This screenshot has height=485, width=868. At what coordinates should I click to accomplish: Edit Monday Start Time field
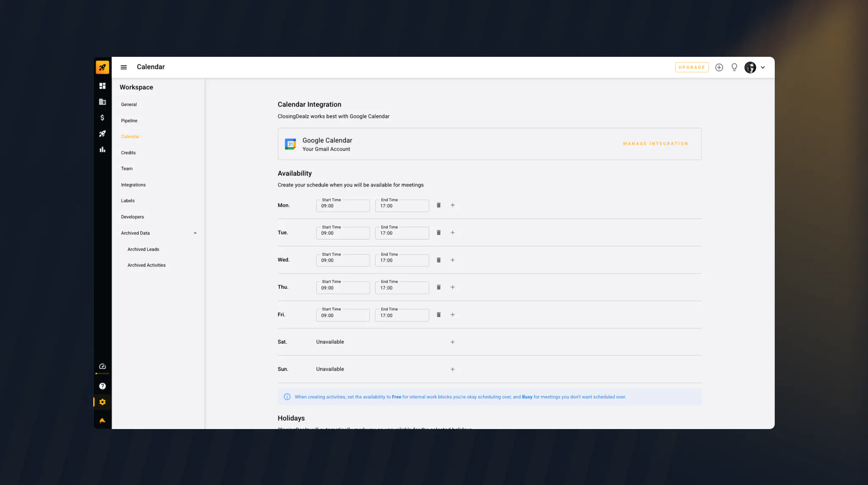(343, 206)
